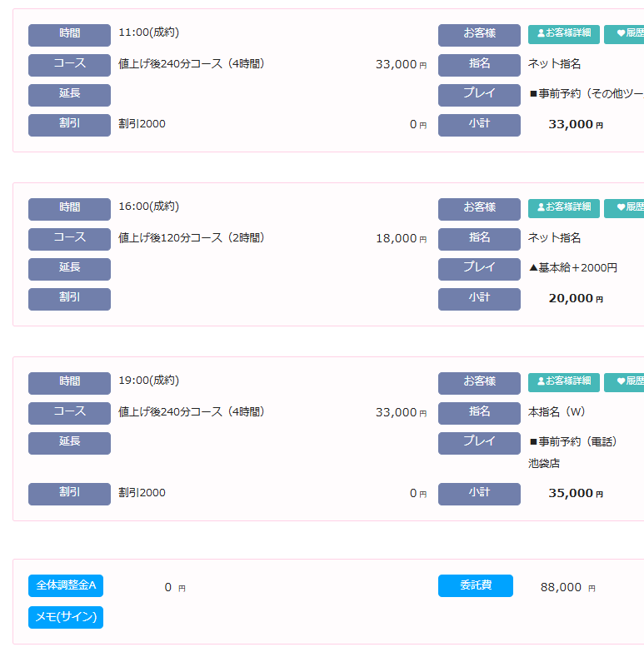Click the 池袋店 text in the 19:00 booking
This screenshot has height=657, width=644.
click(544, 463)
